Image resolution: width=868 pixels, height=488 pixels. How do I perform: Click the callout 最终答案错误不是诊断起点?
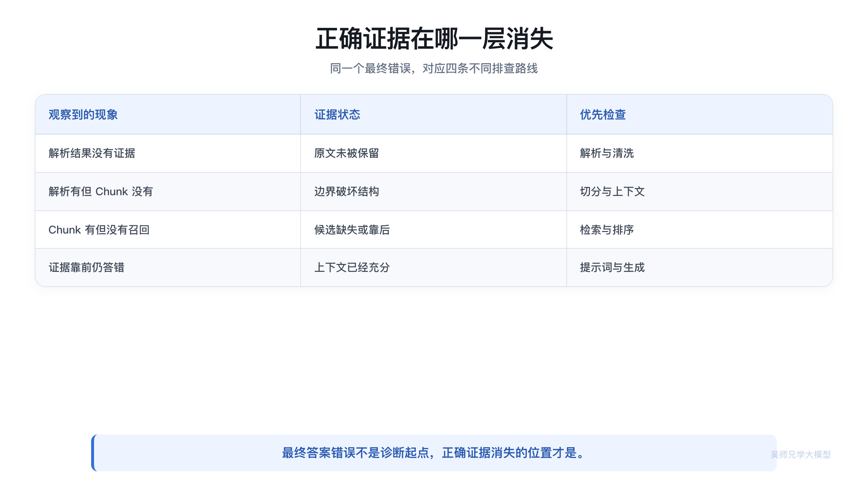click(434, 453)
